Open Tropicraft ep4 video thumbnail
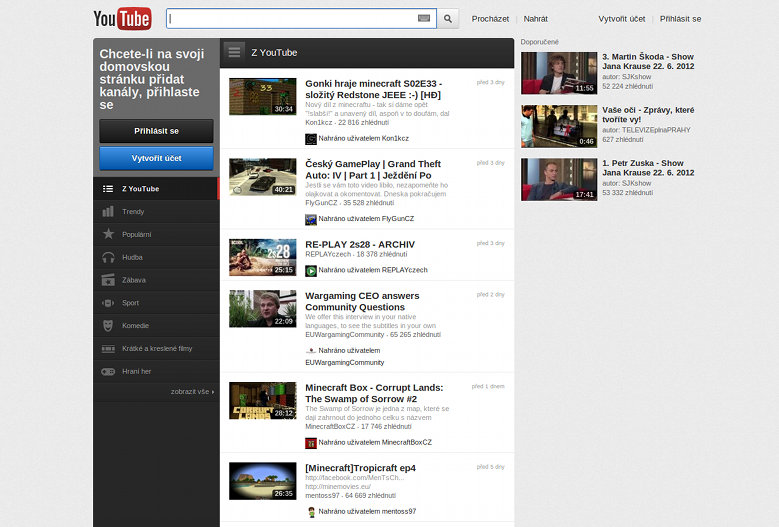Image resolution: width=779 pixels, height=527 pixels. (263, 481)
